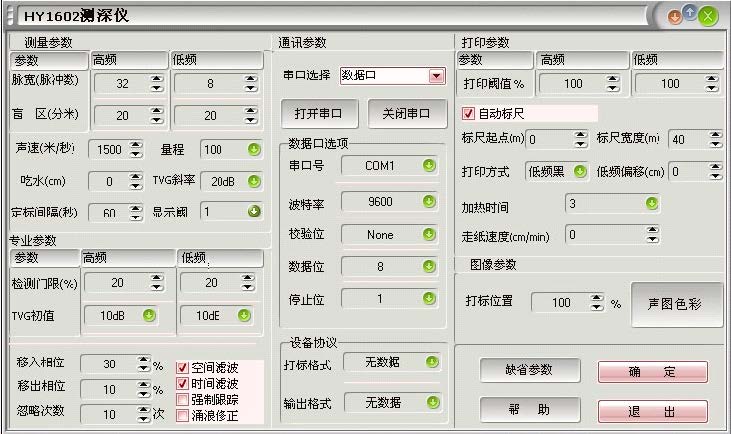
Task: Adjust the 标尺起点(m) stepper
Action: click(580, 139)
